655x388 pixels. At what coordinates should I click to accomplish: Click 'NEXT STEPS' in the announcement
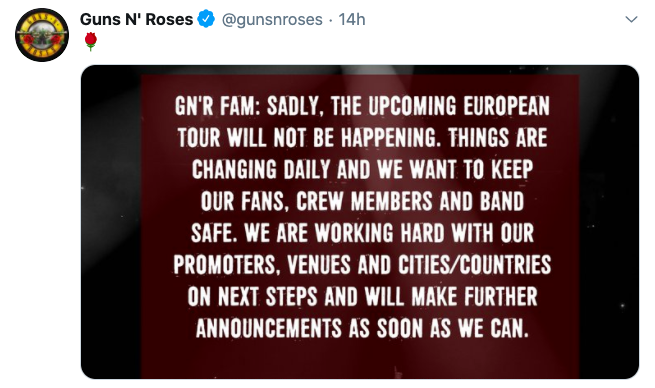tap(268, 297)
